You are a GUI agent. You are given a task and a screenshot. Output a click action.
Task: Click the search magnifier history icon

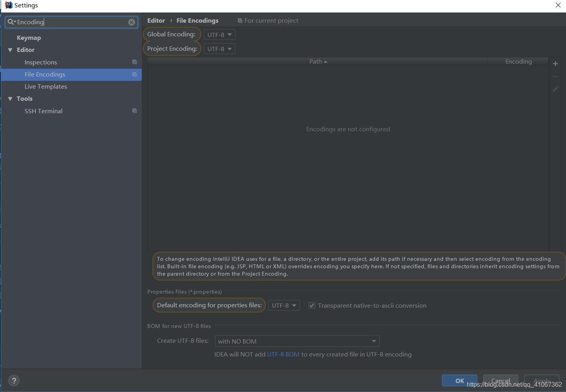coord(12,22)
